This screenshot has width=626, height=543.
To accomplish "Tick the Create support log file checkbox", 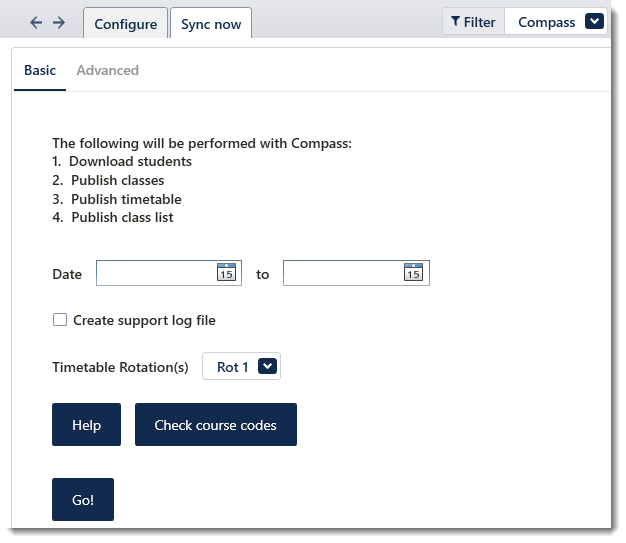I will coord(60,320).
